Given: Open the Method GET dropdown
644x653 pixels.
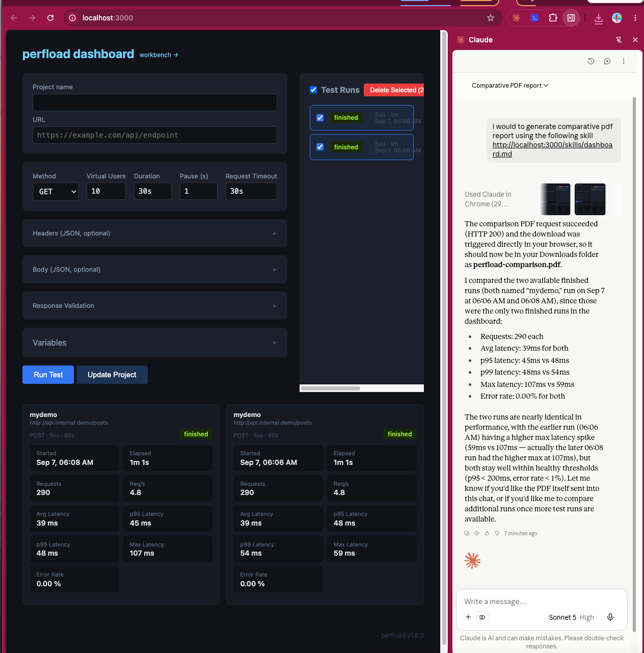Looking at the screenshot, I should click(56, 192).
